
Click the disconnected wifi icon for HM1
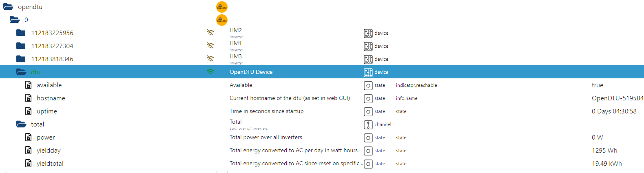[x=210, y=46]
